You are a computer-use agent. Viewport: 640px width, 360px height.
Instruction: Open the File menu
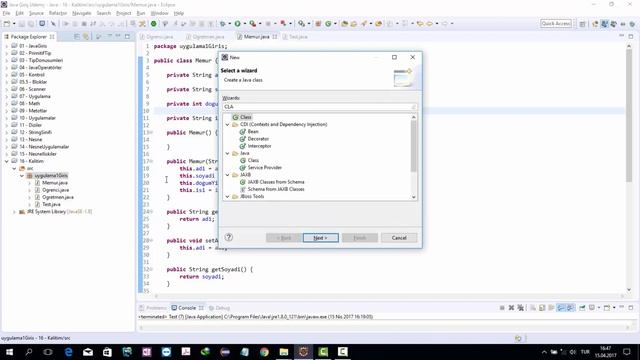point(6,13)
